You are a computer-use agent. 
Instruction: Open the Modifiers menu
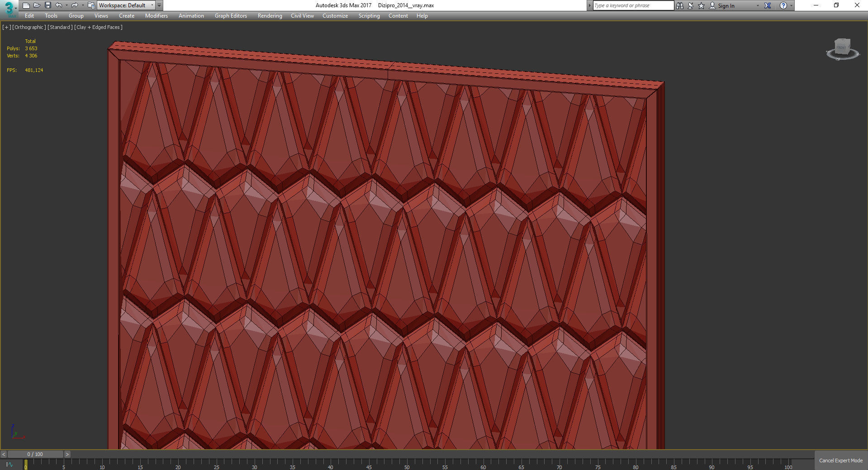coord(157,16)
